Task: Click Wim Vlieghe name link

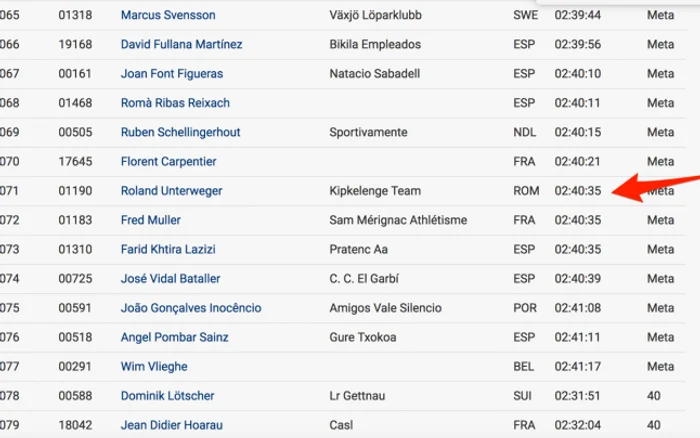Action: 154,367
